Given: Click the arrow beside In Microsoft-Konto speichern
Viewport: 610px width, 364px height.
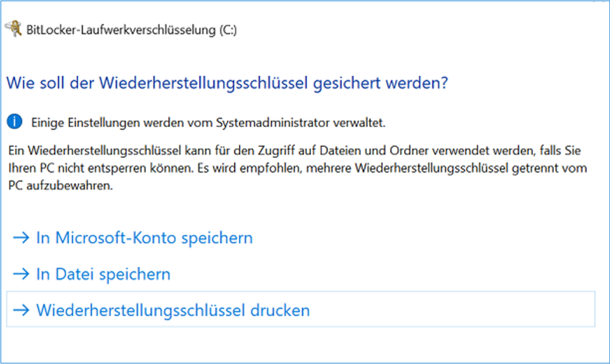Looking at the screenshot, I should click(21, 238).
